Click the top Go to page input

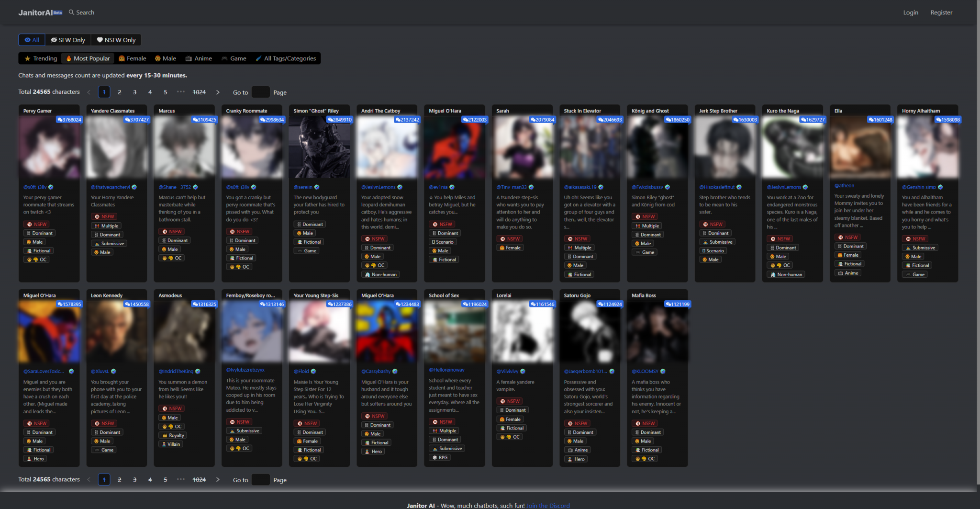(x=260, y=92)
